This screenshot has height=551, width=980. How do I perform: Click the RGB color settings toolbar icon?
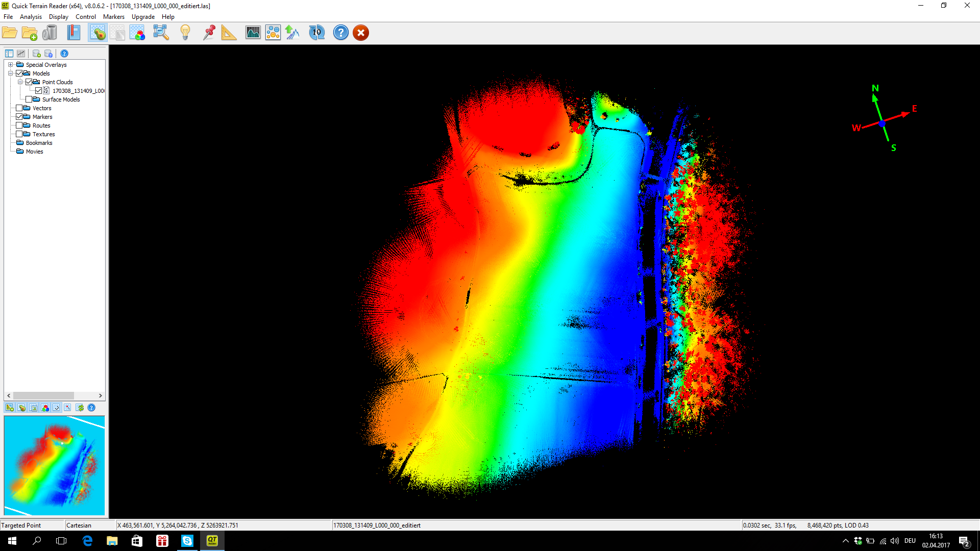tap(137, 33)
